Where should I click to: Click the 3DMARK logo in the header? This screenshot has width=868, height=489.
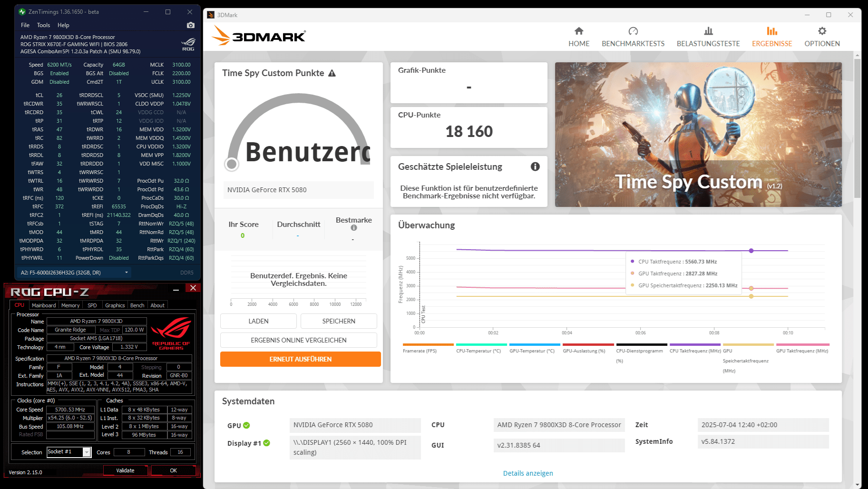point(259,36)
